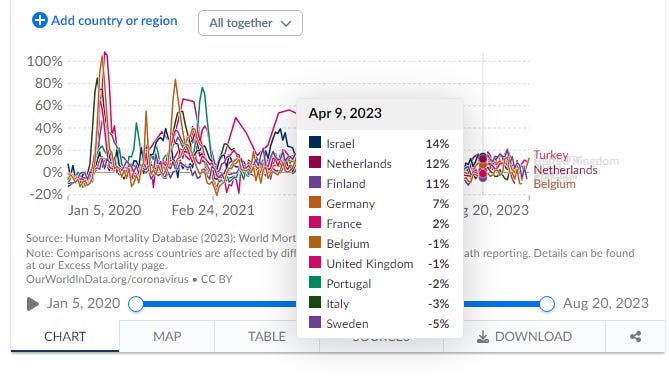The image size is (669, 379).
Task: Click the Belgium color swatch in tooltip
Action: (315, 242)
